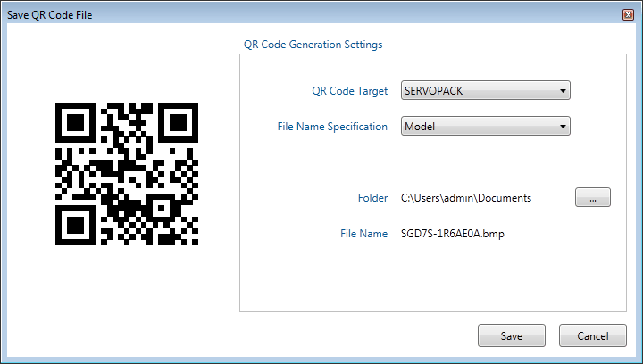Browse for folder with the ellipsis button

coord(593,198)
